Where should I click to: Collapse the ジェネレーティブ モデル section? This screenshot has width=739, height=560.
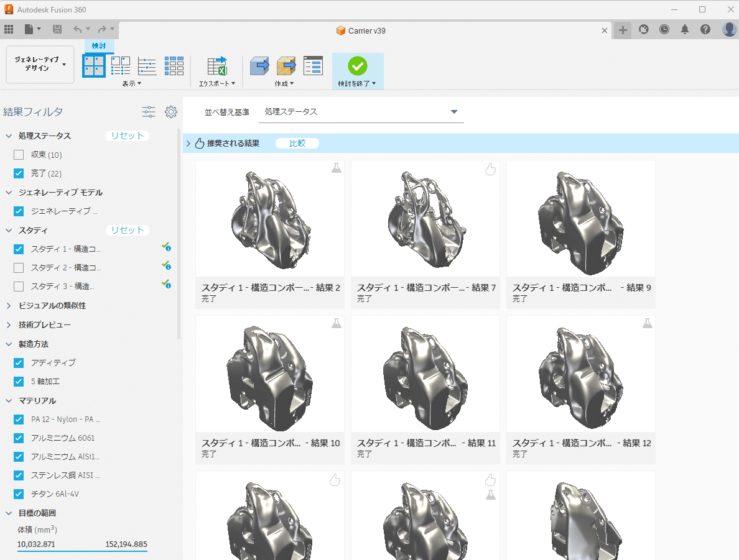point(9,193)
